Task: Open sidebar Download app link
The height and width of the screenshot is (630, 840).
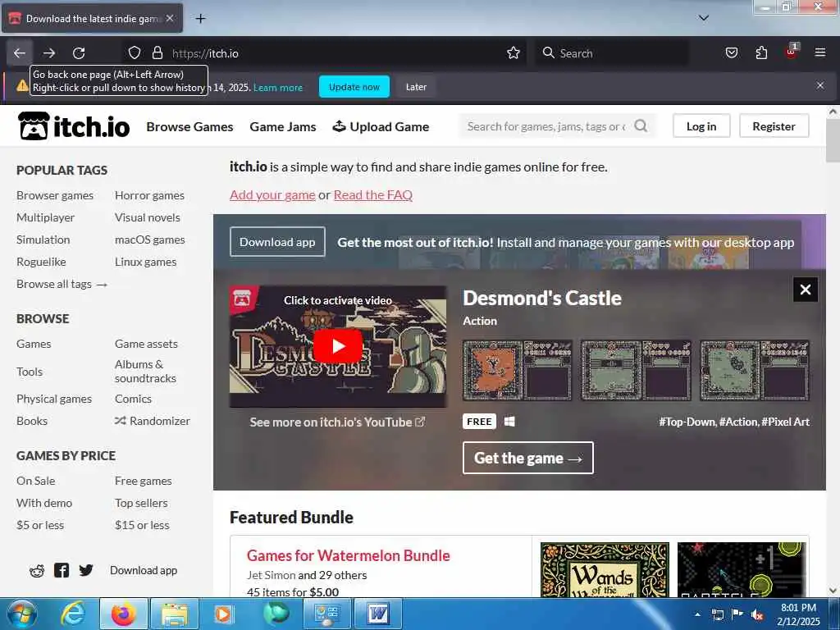Action: click(x=144, y=571)
